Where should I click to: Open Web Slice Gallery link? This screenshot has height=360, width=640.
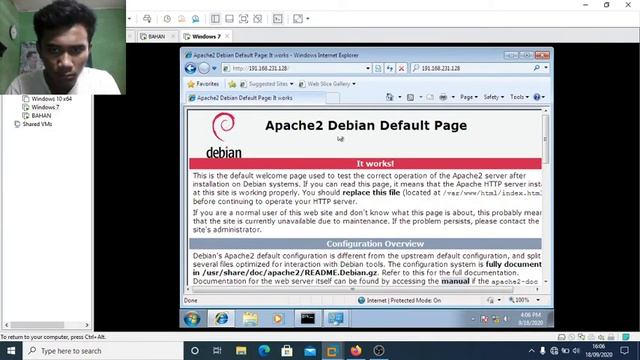327,84
